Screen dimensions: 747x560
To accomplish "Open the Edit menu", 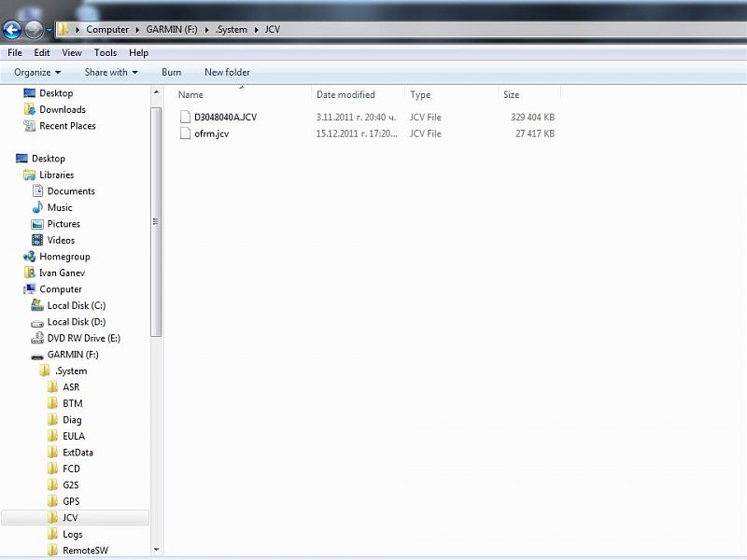I will (x=42, y=53).
